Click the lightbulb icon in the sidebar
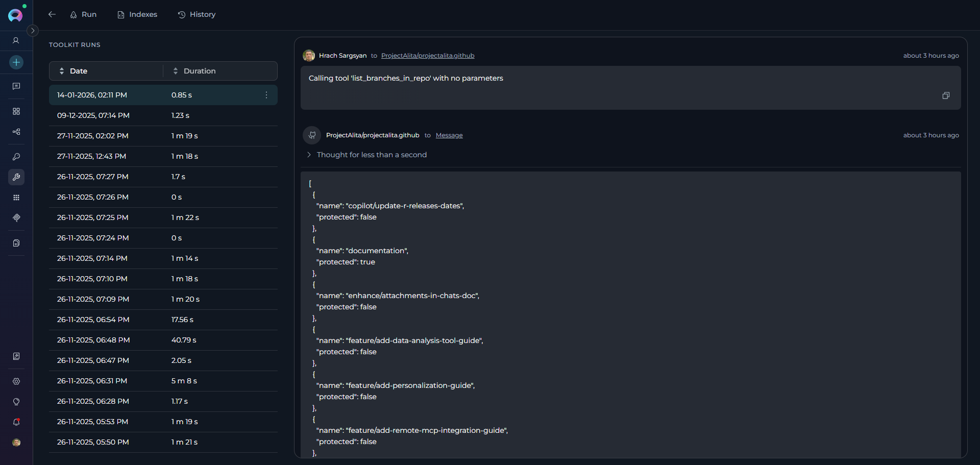Image resolution: width=980 pixels, height=465 pixels. tap(16, 402)
